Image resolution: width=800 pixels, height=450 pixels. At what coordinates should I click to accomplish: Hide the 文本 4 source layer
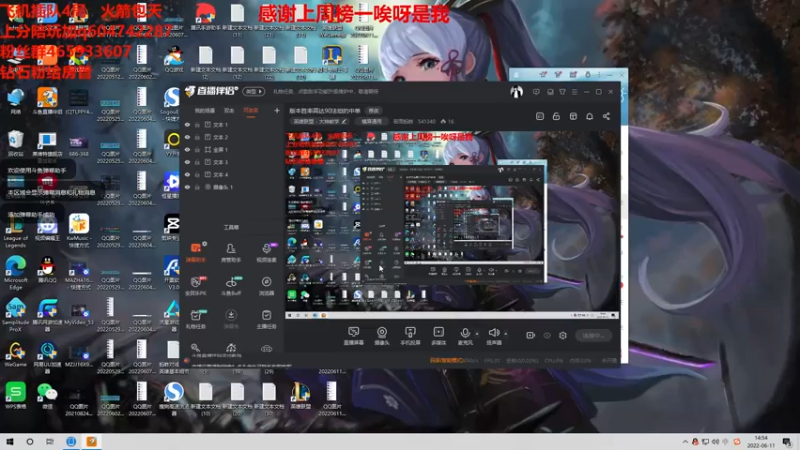point(187,174)
